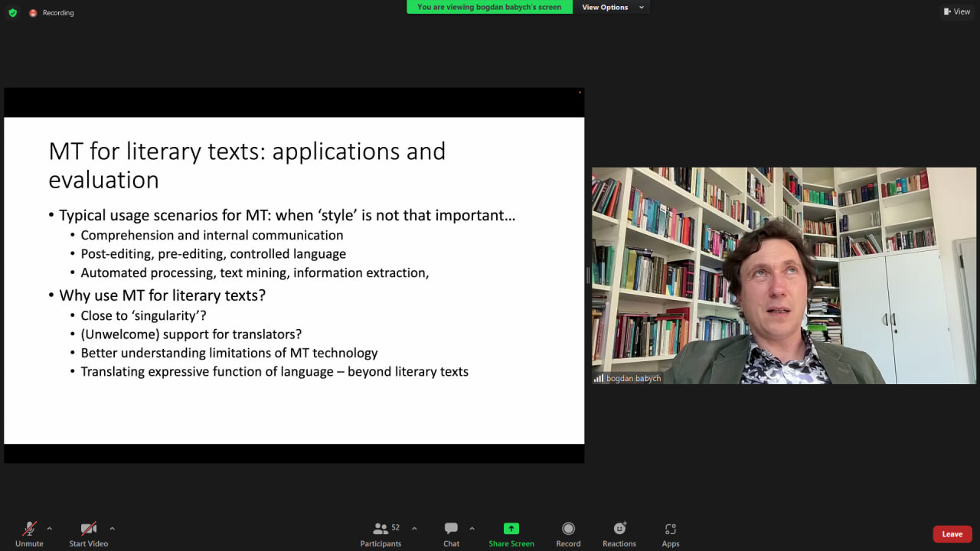Viewport: 980px width, 551px height.
Task: Open the View Options menu
Action: (x=610, y=8)
